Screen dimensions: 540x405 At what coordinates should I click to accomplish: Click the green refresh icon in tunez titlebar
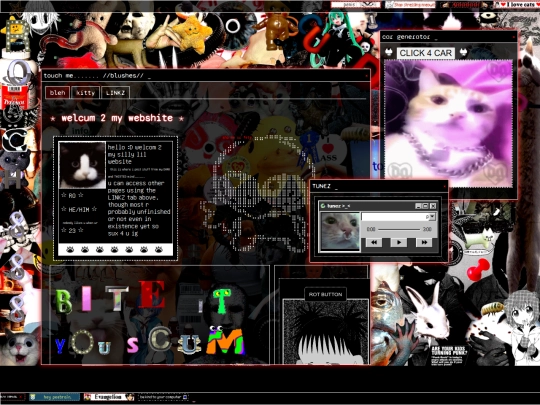tap(323, 206)
